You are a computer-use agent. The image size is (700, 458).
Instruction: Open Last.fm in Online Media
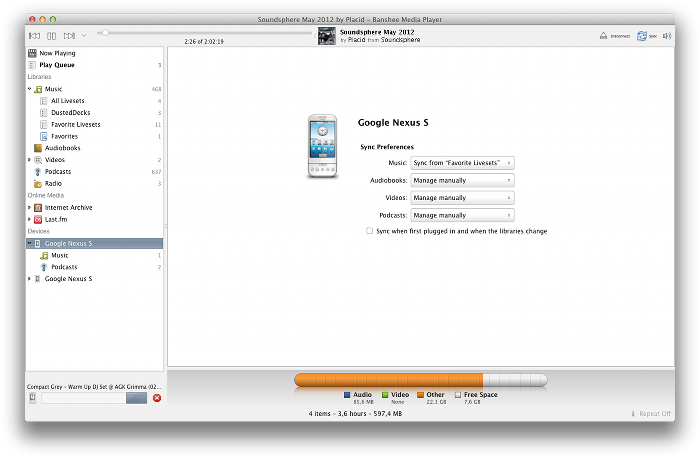click(54, 219)
